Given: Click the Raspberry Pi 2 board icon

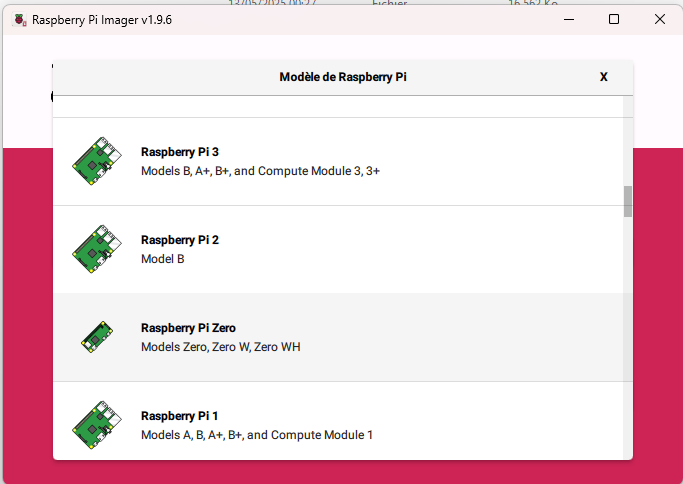Looking at the screenshot, I should [97, 250].
